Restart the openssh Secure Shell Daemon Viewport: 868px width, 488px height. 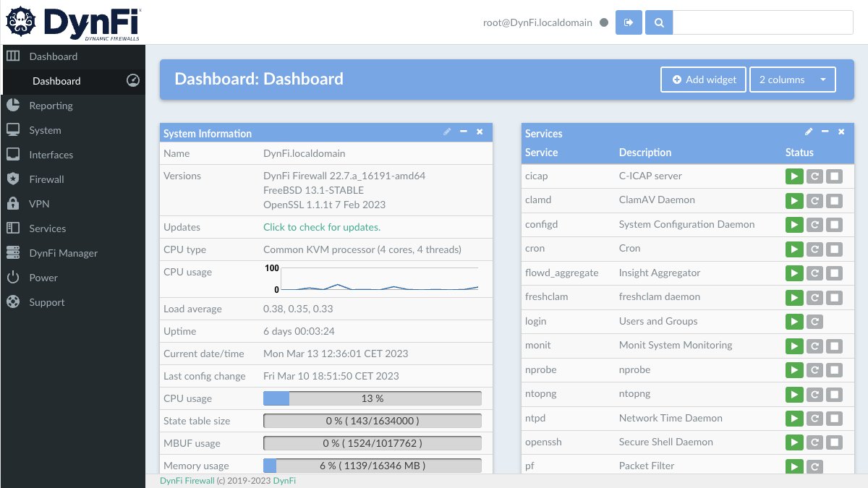coord(815,442)
